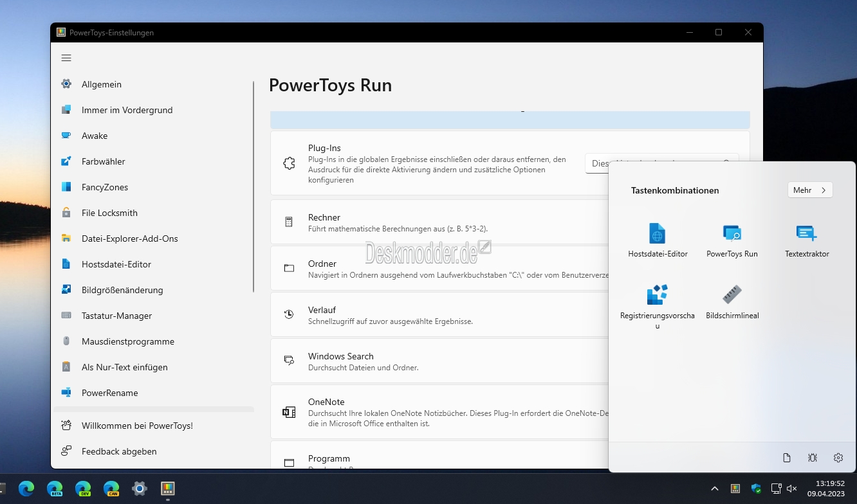Open Microsoft Edge from the taskbar
The image size is (857, 504).
click(26, 488)
